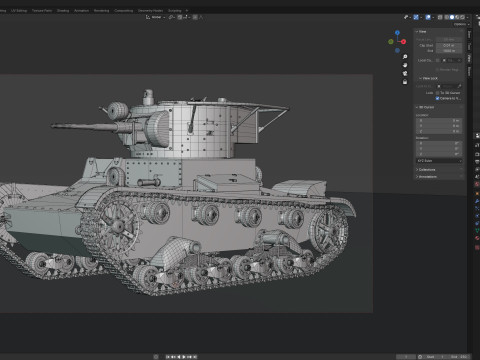The image size is (480, 360).
Task: Switch to the Scripting workspace tab
Action: 174,11
